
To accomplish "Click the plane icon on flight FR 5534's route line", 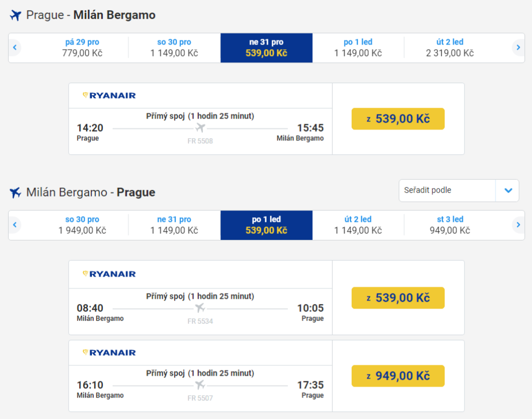I will (x=200, y=308).
